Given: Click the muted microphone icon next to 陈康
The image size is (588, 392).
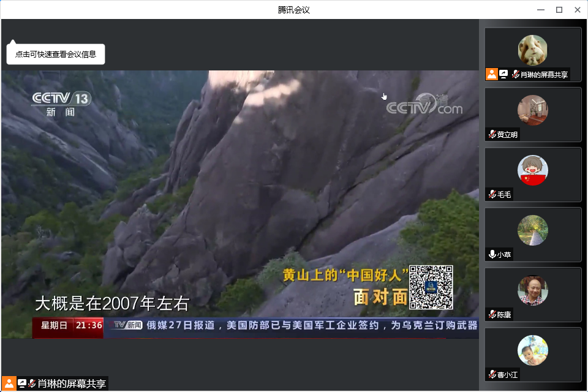Looking at the screenshot, I should [492, 315].
